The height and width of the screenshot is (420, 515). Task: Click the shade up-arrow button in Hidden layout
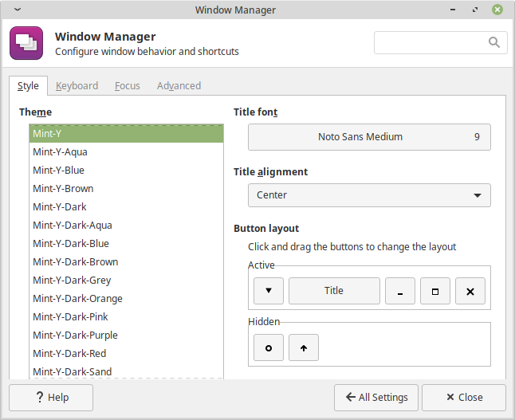(x=304, y=347)
